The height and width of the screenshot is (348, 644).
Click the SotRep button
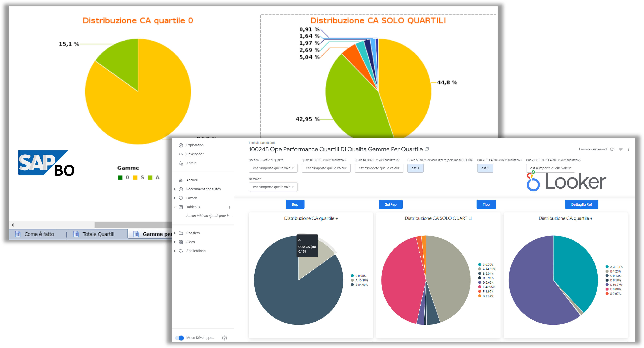(x=391, y=204)
